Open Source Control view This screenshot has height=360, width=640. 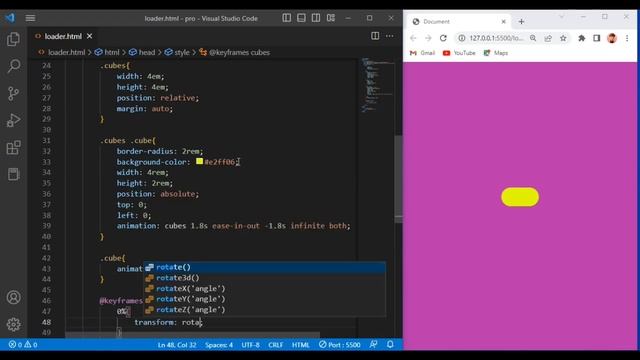pyautogui.click(x=13, y=93)
